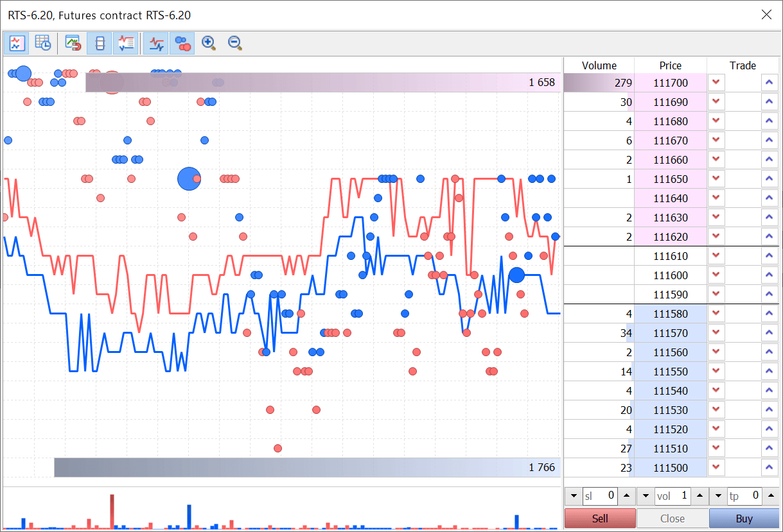Toggle the tick chart display icon

pos(16,43)
